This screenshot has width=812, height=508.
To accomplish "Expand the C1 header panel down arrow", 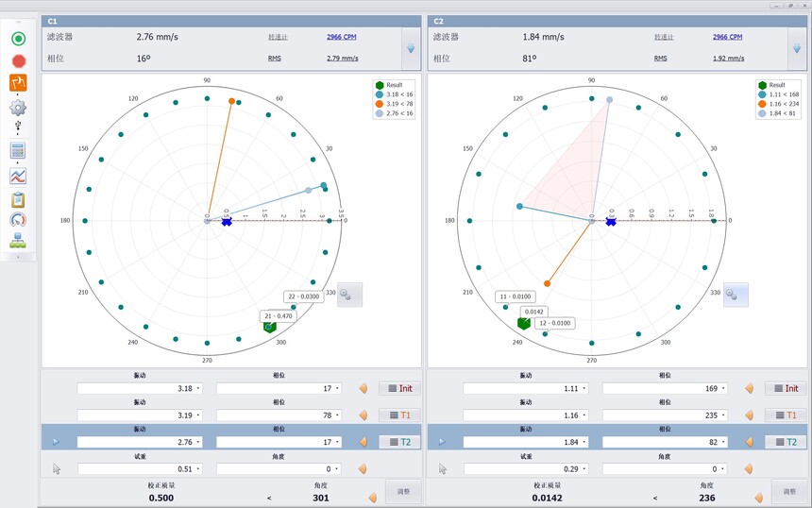I will pyautogui.click(x=411, y=49).
